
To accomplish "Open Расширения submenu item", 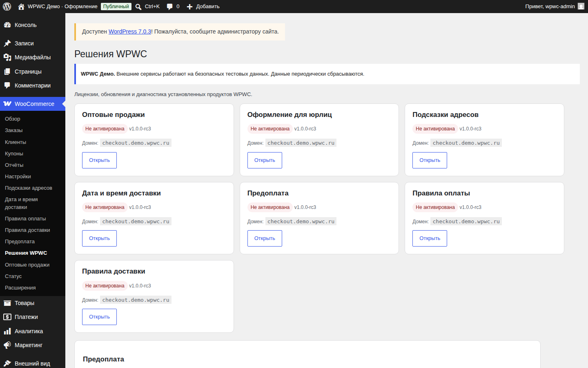I will pyautogui.click(x=20, y=288).
